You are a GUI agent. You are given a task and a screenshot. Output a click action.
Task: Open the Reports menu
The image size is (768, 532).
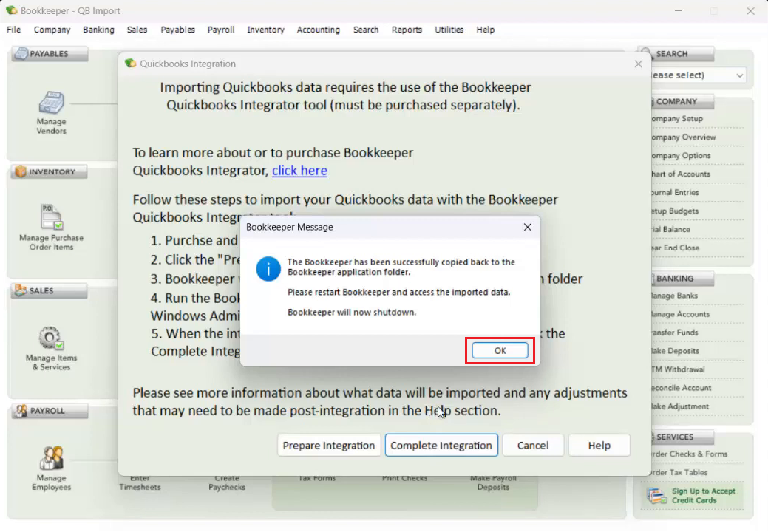coord(407,30)
